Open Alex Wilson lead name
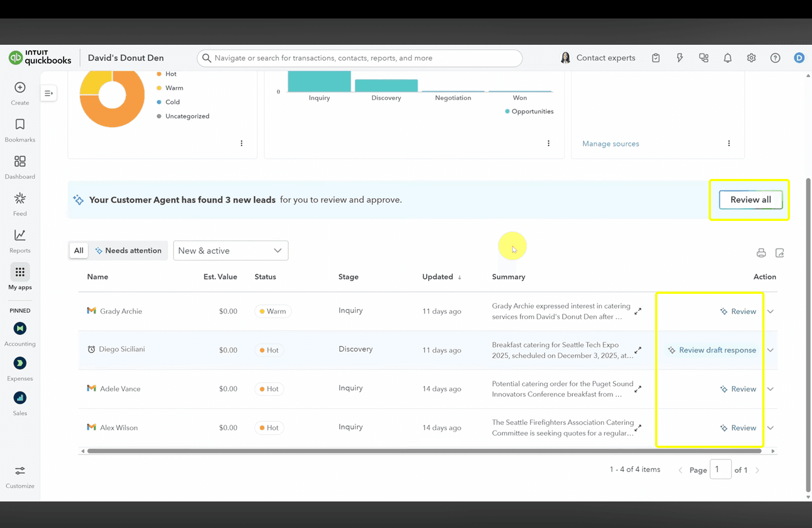The height and width of the screenshot is (528, 812). (x=119, y=428)
